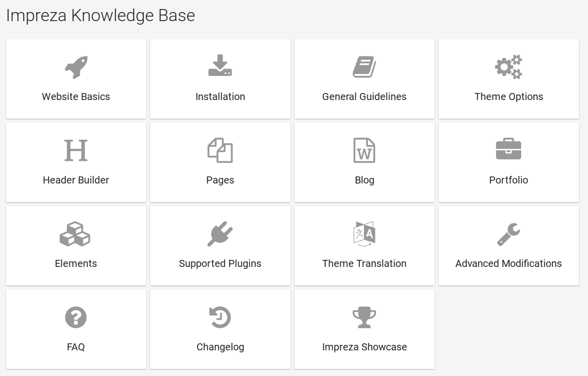Open the Theme Options text link
The height and width of the screenshot is (376, 588).
(x=509, y=97)
